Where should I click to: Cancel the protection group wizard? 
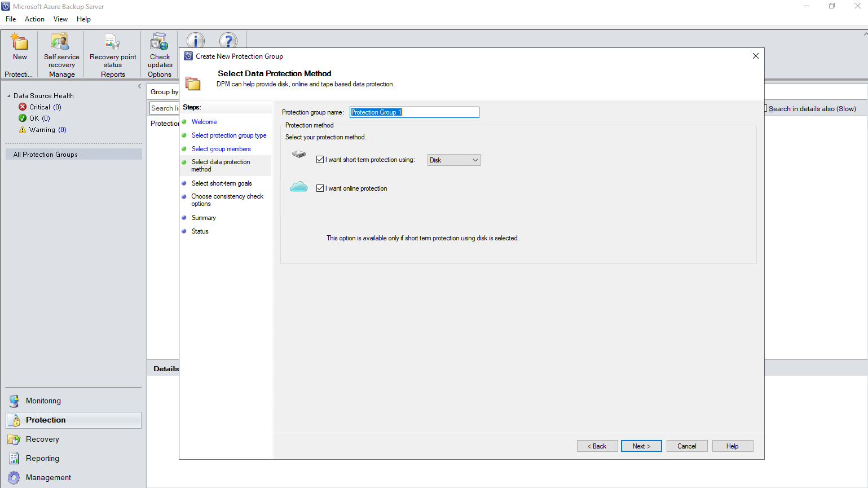(x=687, y=446)
